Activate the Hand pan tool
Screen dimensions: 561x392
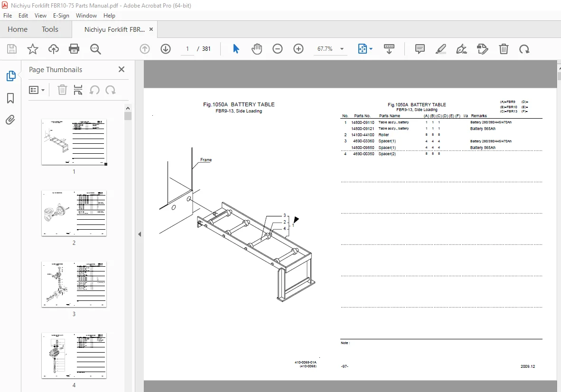point(256,49)
